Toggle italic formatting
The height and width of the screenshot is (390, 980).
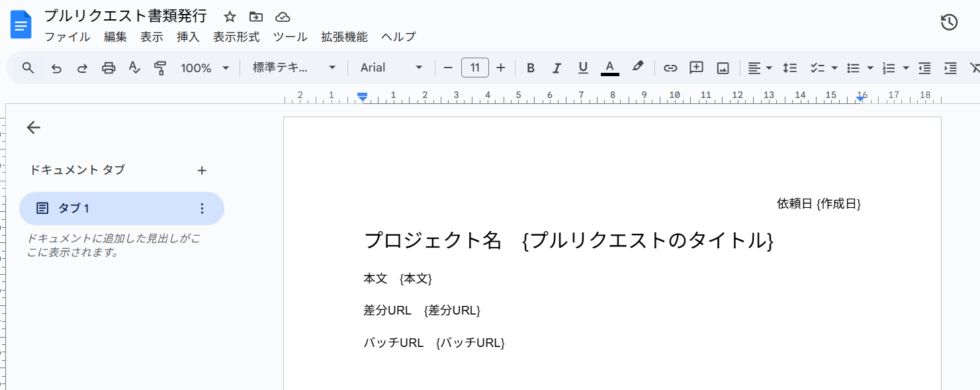(x=557, y=68)
